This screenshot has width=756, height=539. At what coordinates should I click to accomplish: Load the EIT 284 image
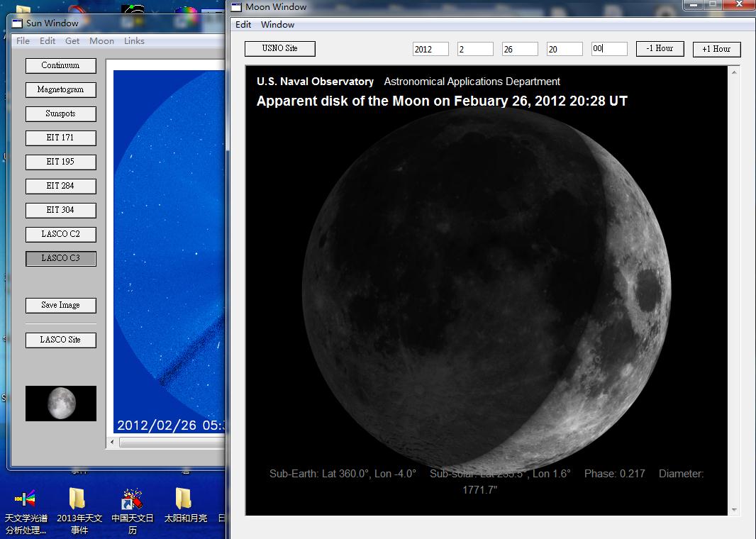point(61,186)
